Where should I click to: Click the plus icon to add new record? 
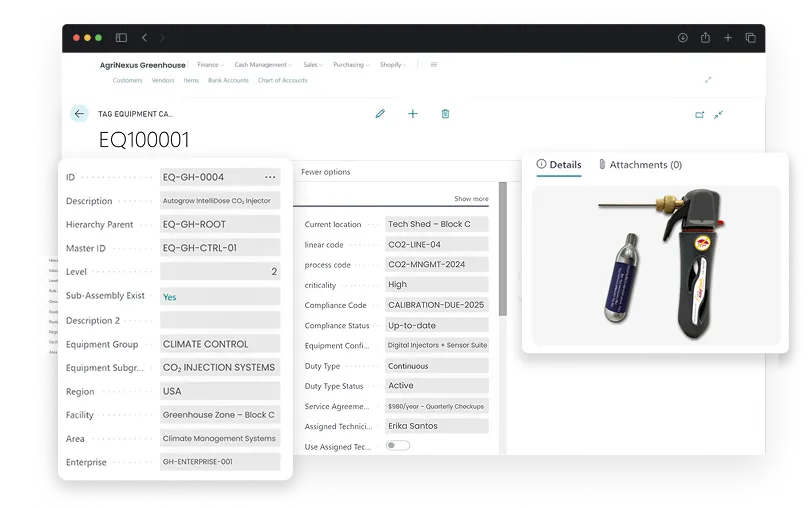(413, 114)
